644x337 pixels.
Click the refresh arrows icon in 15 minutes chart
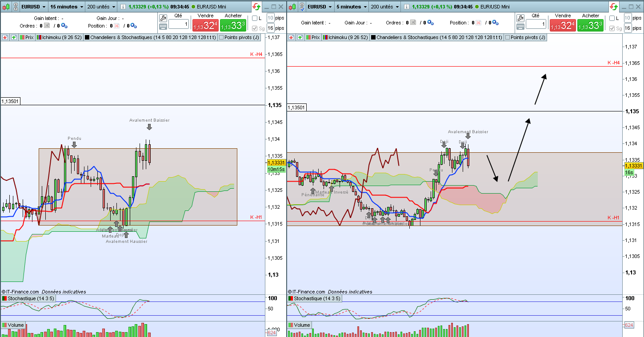257,7
